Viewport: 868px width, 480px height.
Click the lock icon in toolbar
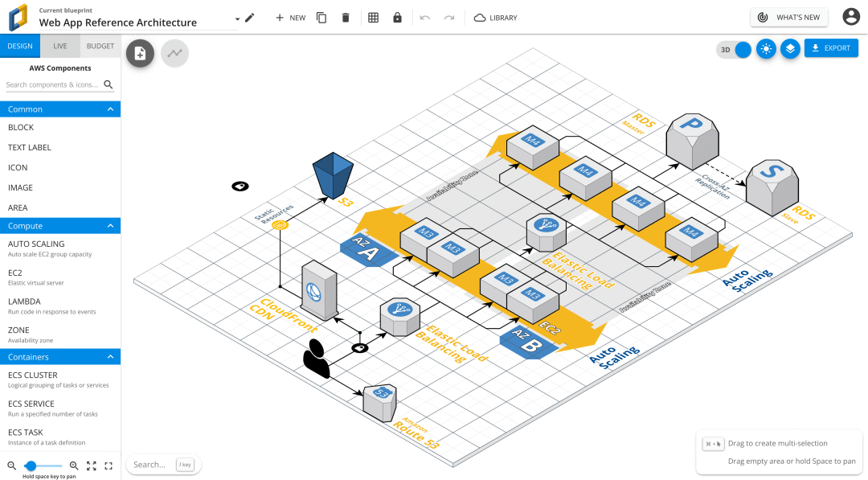pos(398,18)
